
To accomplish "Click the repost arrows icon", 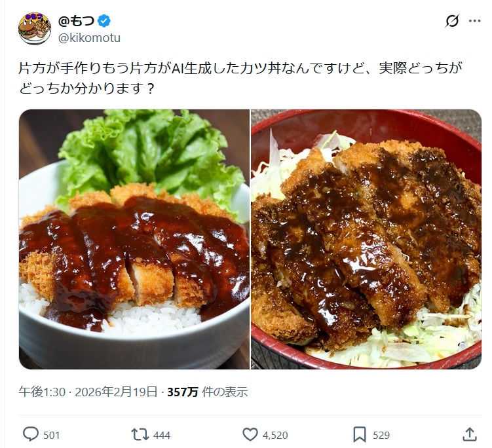I will 140,435.
